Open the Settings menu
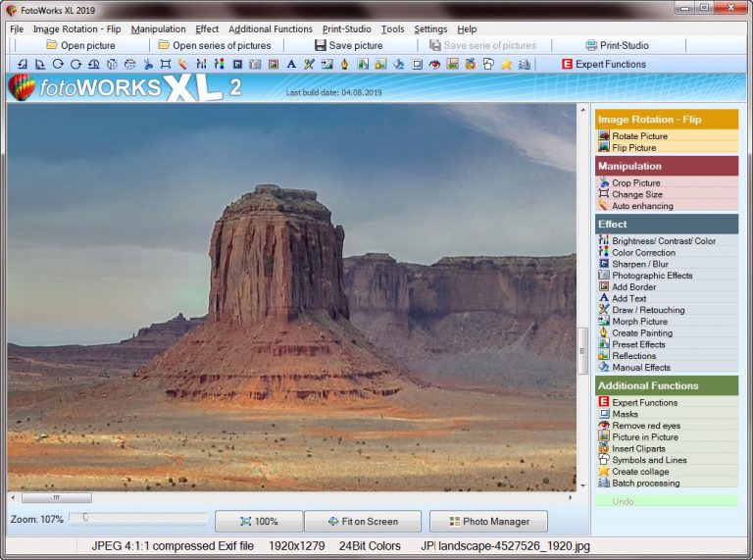This screenshot has width=753, height=560. [x=430, y=29]
